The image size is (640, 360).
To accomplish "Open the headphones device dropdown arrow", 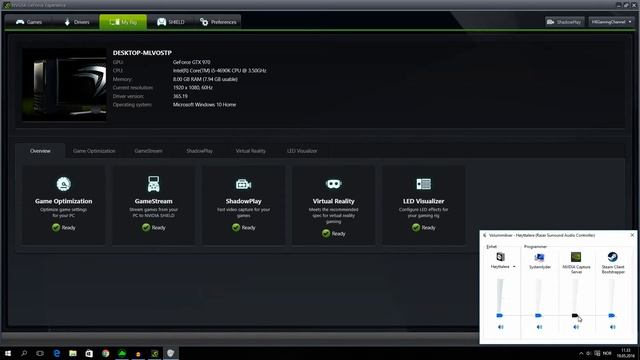I will click(514, 267).
